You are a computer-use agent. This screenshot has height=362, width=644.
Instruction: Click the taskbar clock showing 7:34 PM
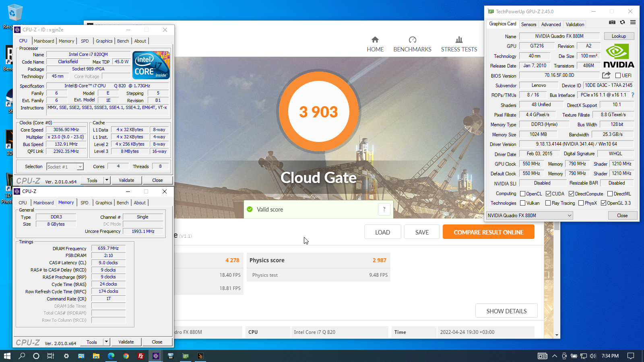pyautogui.click(x=610, y=356)
